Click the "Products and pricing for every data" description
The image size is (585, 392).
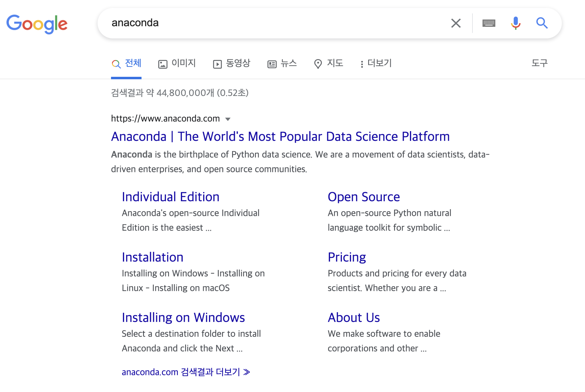click(397, 273)
